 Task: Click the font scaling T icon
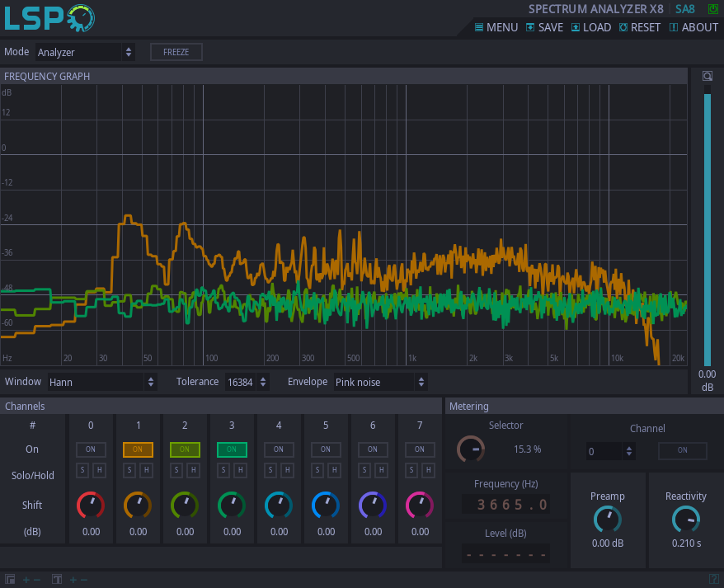pyautogui.click(x=57, y=579)
